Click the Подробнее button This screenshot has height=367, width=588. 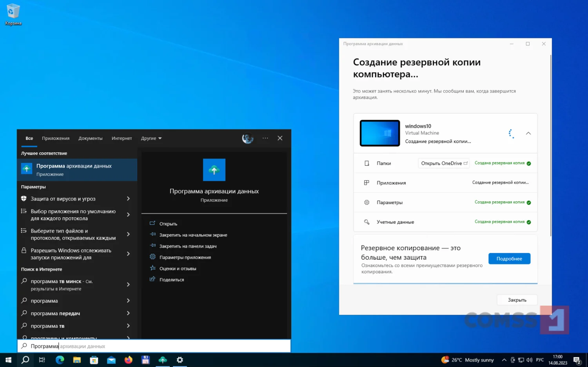509,259
